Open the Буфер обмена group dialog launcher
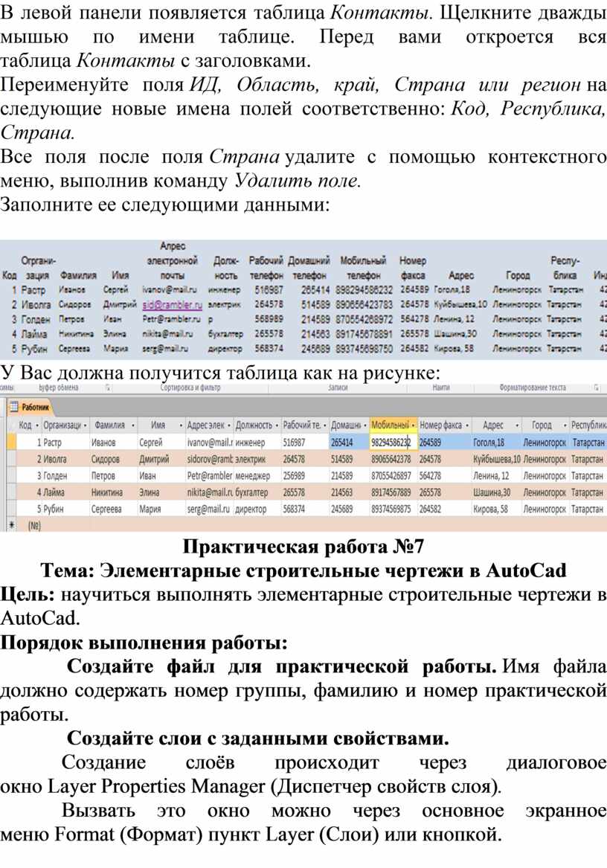 [x=107, y=388]
